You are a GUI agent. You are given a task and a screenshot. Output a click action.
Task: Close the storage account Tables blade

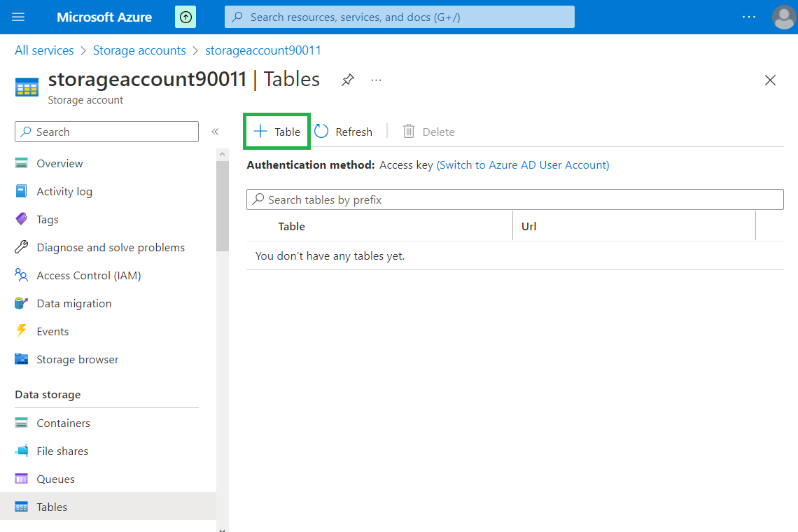(770, 80)
